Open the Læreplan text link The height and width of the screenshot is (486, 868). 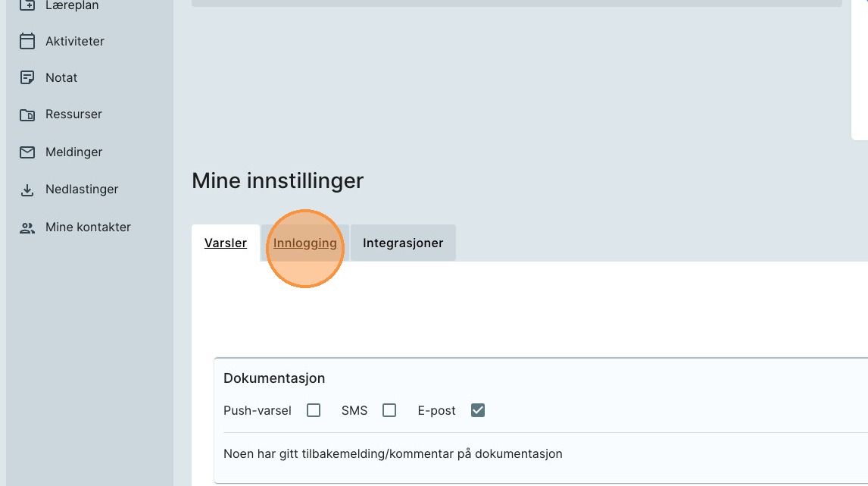pyautogui.click(x=72, y=5)
